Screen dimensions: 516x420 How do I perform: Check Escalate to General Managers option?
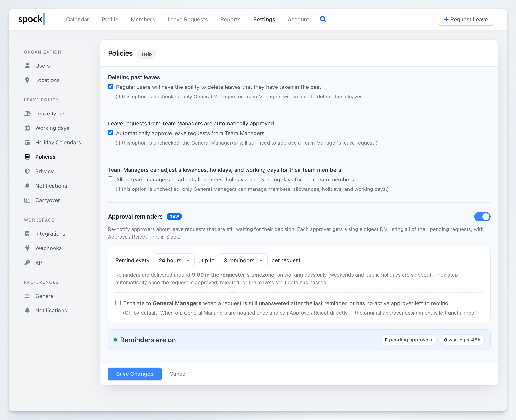(x=118, y=303)
